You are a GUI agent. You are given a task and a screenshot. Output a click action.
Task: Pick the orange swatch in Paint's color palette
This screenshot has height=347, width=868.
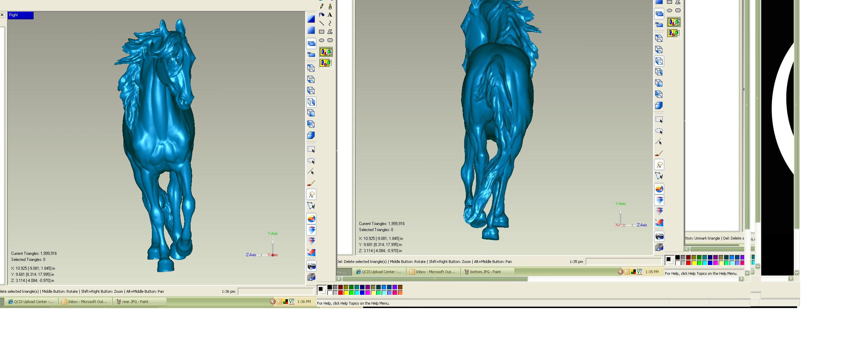tap(400, 292)
